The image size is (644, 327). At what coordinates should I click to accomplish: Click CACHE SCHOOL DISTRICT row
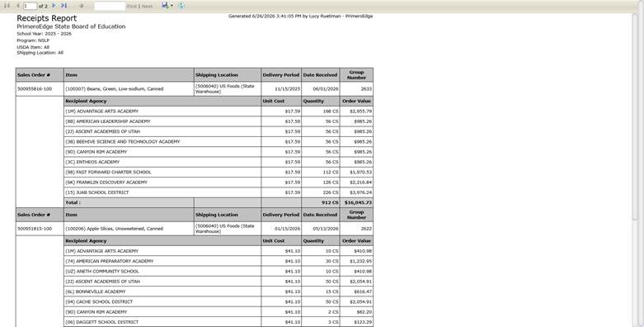click(x=219, y=302)
